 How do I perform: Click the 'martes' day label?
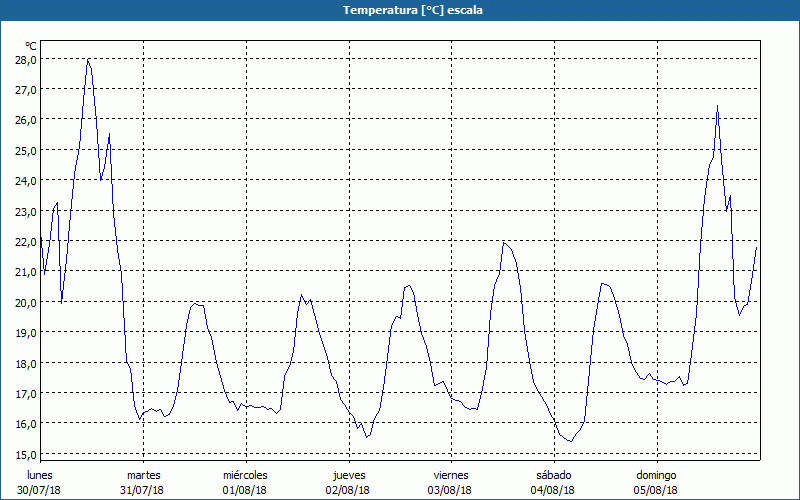coord(143,475)
